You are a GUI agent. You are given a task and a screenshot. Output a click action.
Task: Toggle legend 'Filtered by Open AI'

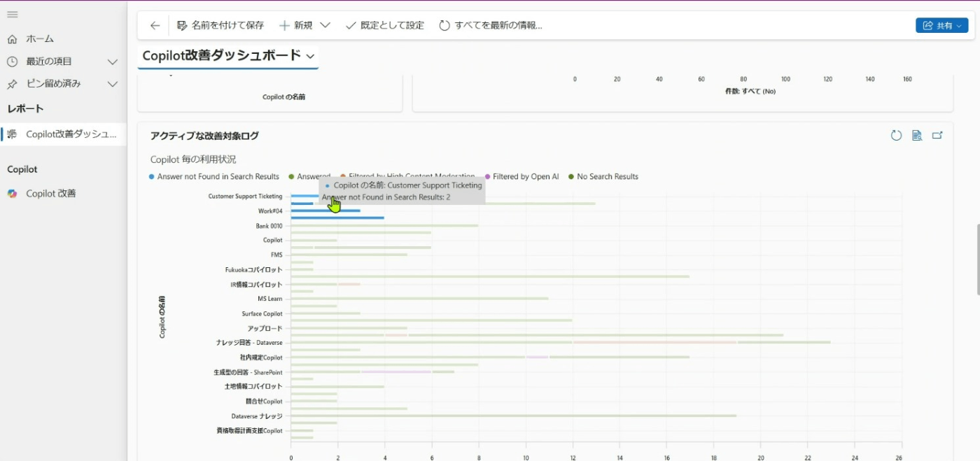521,177
